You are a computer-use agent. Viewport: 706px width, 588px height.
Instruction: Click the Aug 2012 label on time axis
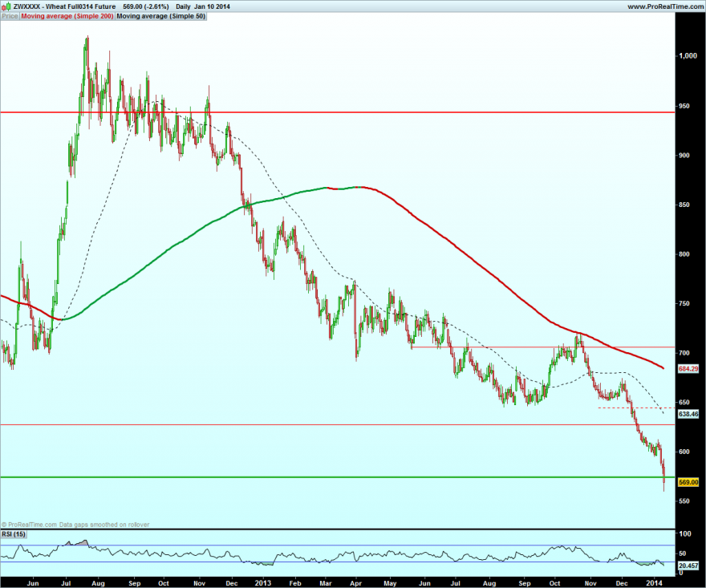pos(98,583)
